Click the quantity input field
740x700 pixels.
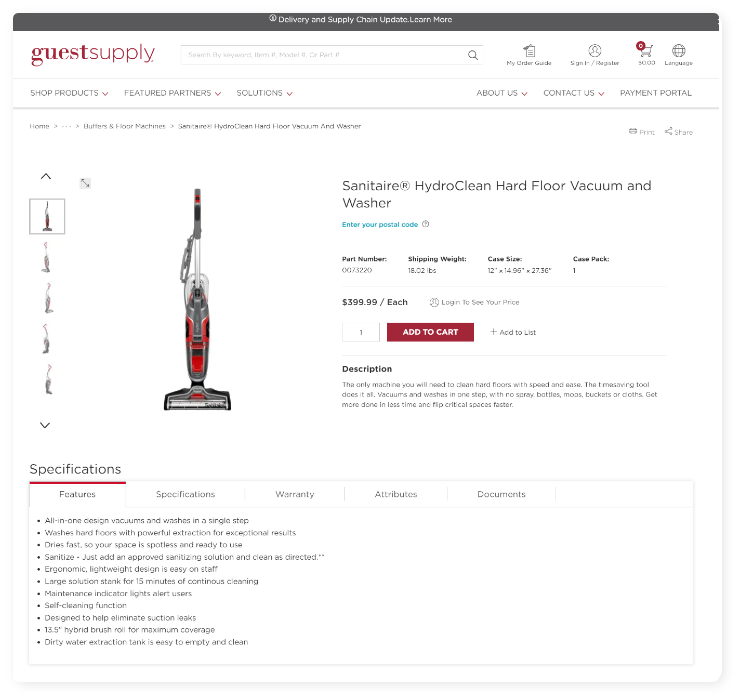[361, 332]
